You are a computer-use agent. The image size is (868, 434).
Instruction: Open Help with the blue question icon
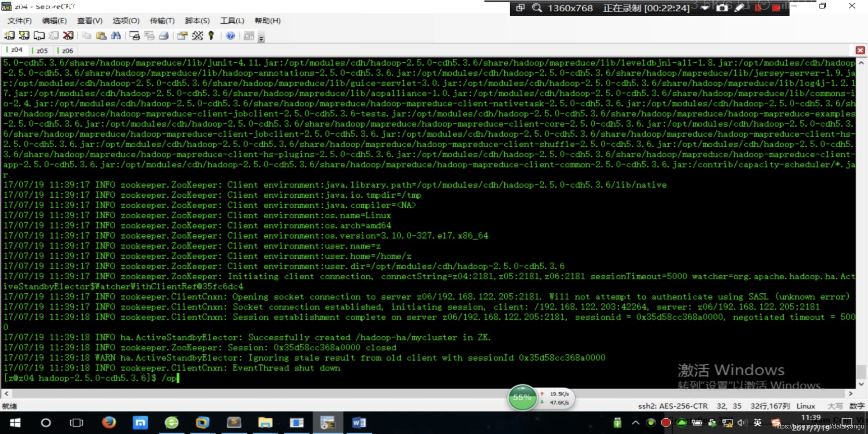(x=230, y=36)
